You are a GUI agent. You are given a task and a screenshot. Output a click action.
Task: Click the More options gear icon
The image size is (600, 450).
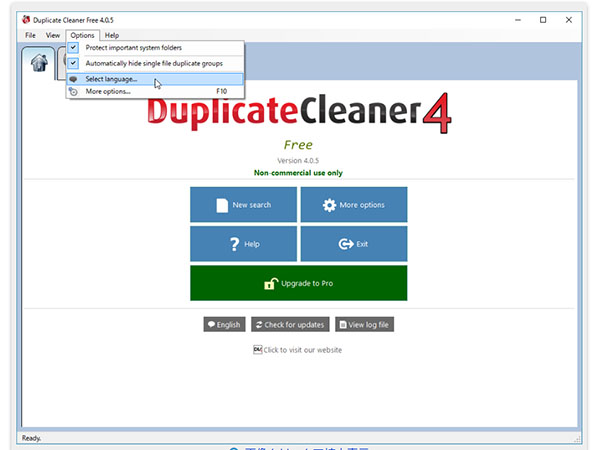(x=329, y=205)
